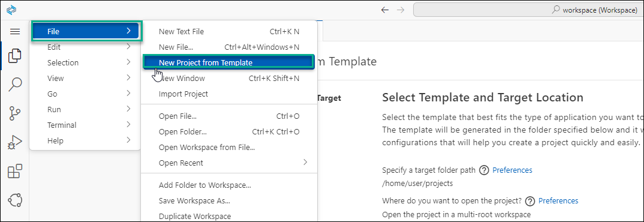Image resolution: width=644 pixels, height=222 pixels.
Task: Click help icon next to open project question
Action: click(530, 201)
